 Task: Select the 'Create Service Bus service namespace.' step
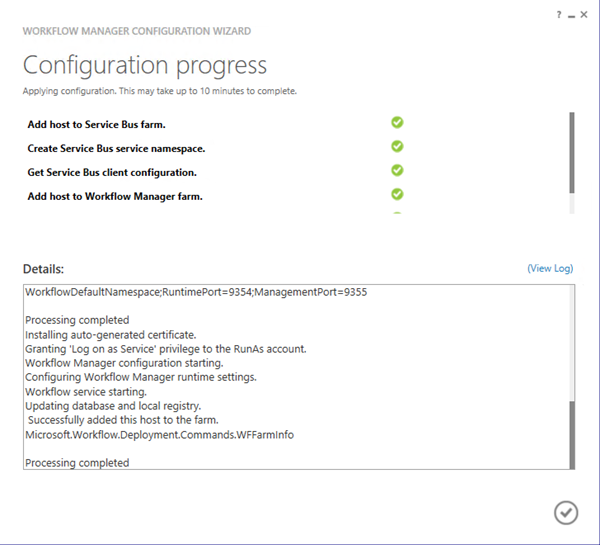[116, 148]
